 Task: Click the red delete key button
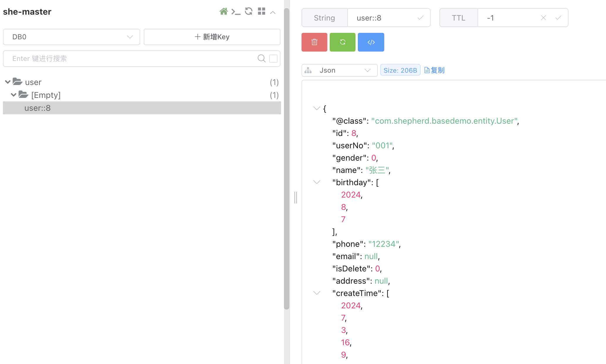[x=314, y=42]
